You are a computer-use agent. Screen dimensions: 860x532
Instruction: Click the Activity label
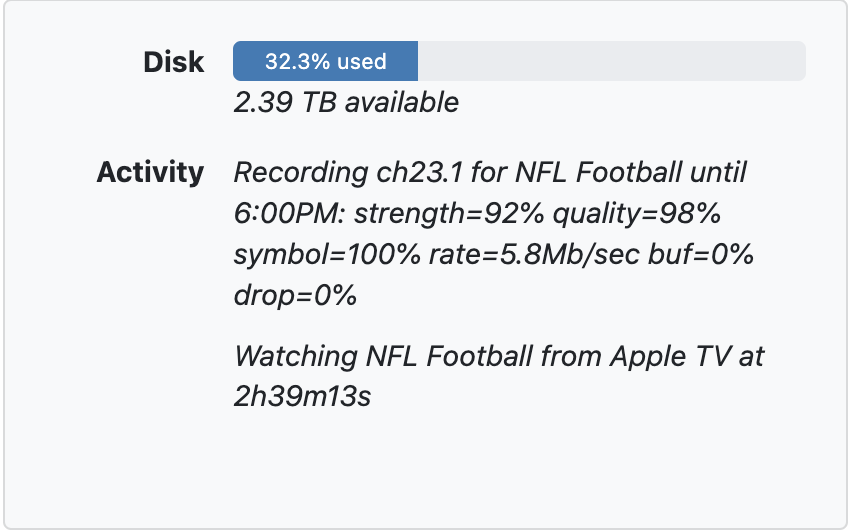(150, 172)
